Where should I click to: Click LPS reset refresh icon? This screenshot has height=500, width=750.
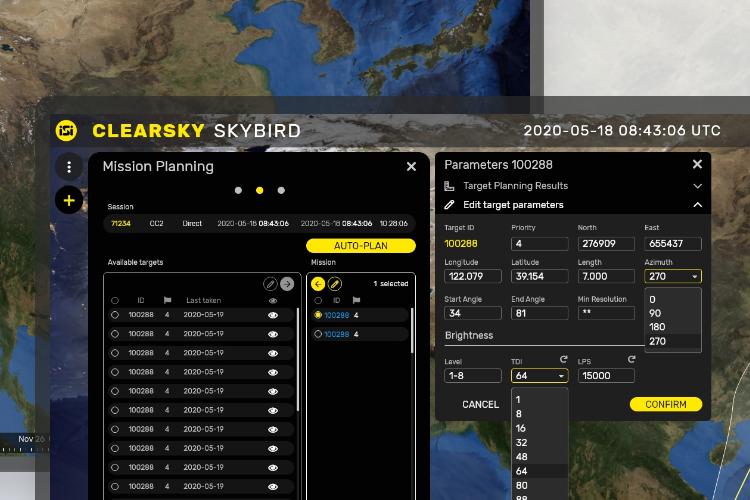point(631,359)
